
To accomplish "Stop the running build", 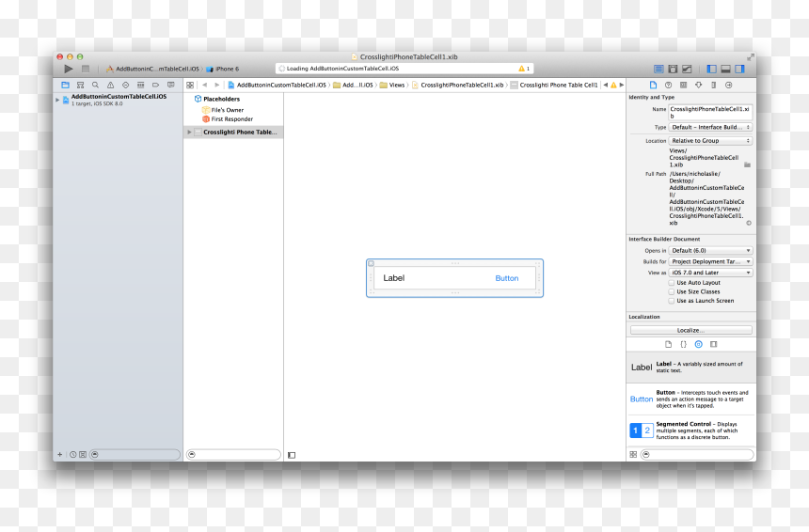I will coord(86,69).
